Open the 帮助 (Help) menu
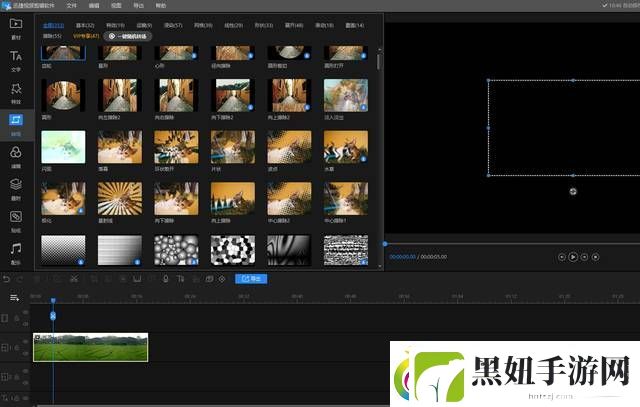Image resolution: width=640 pixels, height=407 pixels. (x=161, y=6)
